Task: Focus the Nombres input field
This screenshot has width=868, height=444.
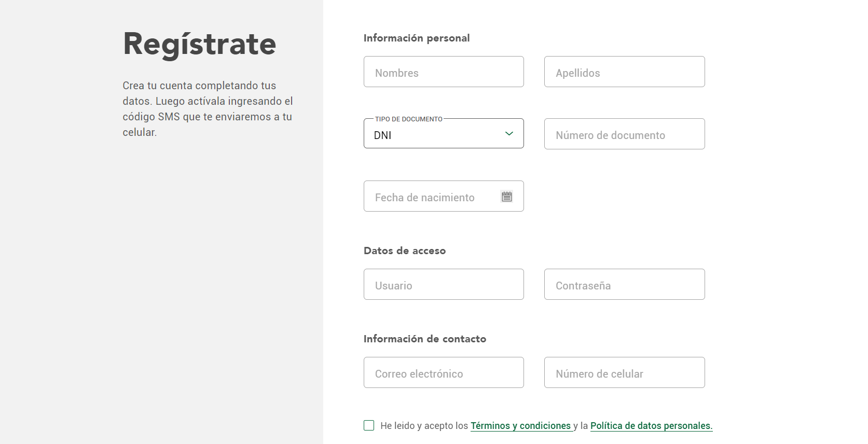Action: click(x=444, y=72)
